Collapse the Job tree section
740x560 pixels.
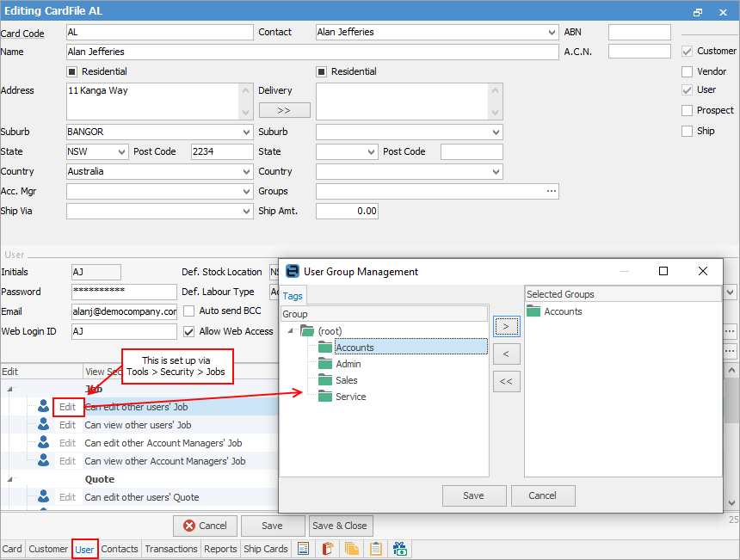[10, 389]
